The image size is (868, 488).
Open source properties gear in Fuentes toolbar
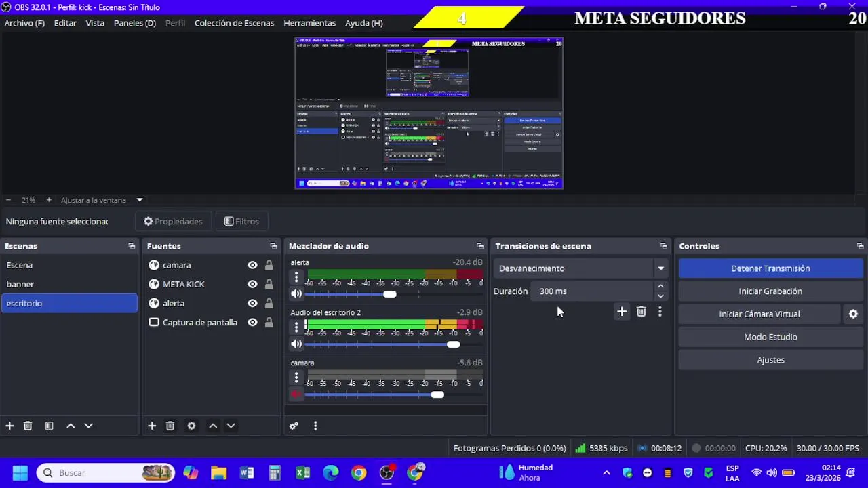[191, 426]
